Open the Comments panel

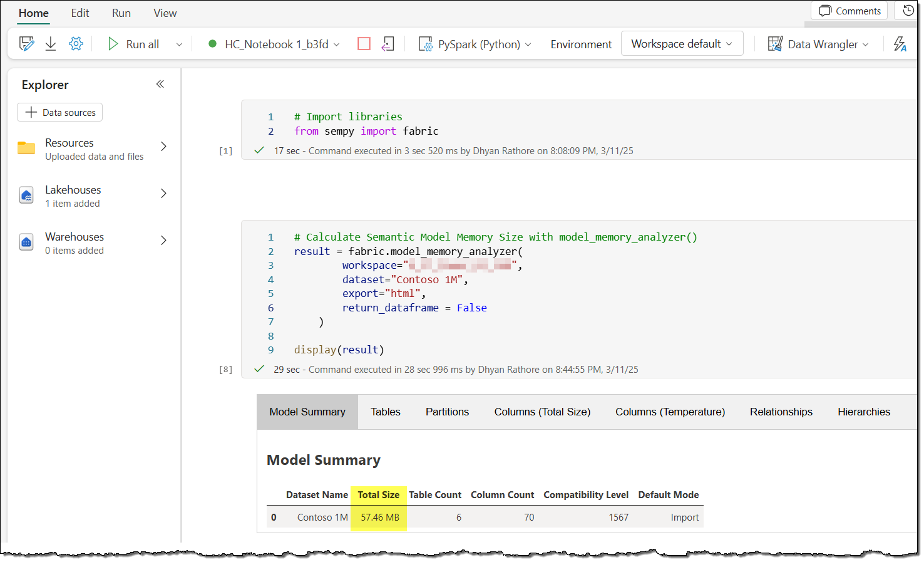pos(849,10)
